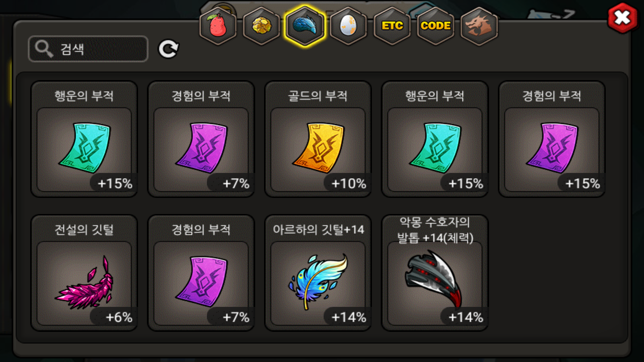Open the CODE tab
The image size is (644, 362).
436,26
